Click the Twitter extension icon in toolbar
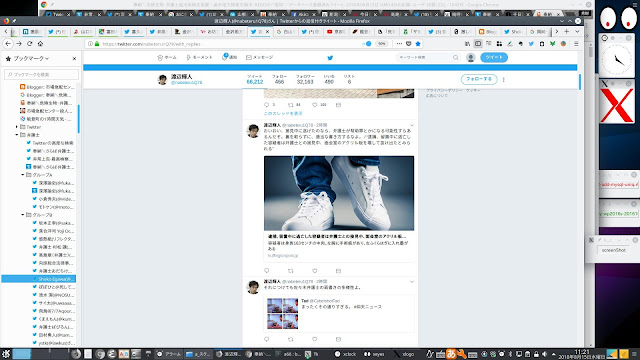This screenshot has width=640, height=360. [531, 44]
